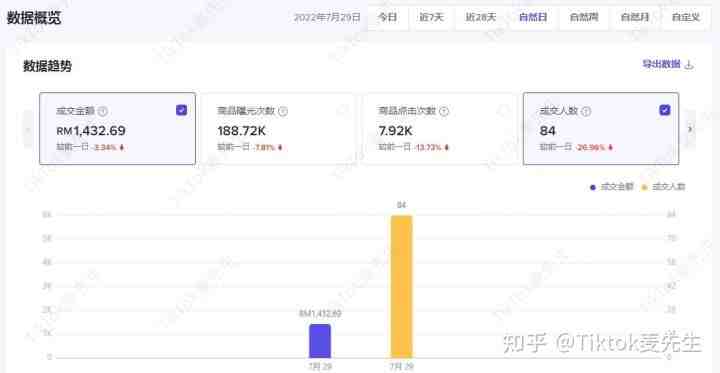Click the 导出数据 link
This screenshot has width=720, height=373.
coord(661,65)
